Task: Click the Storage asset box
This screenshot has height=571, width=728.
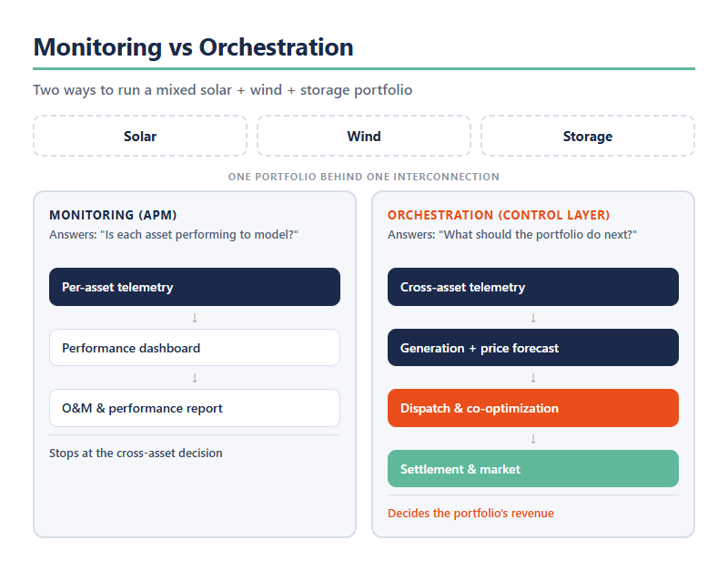Action: [588, 136]
